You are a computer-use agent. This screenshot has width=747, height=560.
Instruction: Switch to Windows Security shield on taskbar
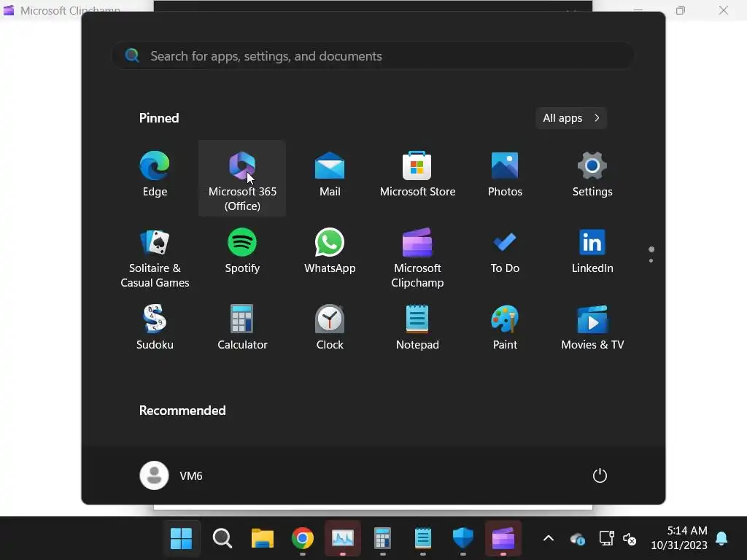[462, 539]
